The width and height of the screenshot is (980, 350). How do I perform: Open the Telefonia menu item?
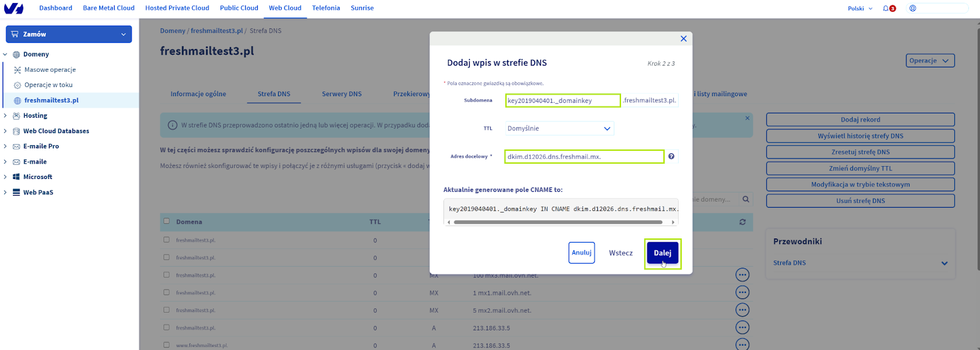tap(326, 8)
